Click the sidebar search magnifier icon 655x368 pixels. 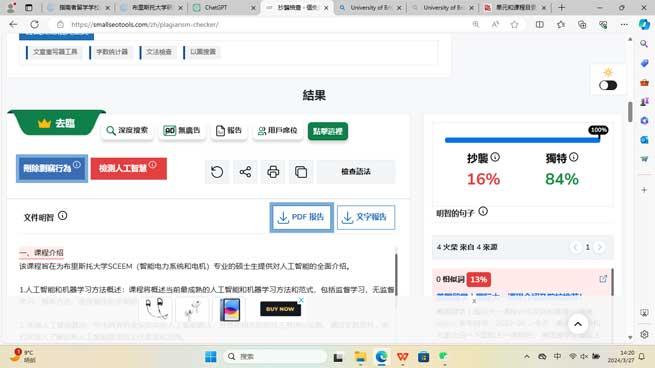[x=644, y=44]
